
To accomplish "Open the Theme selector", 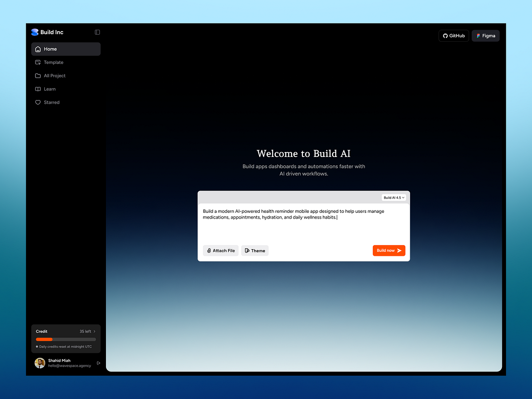I will point(254,250).
